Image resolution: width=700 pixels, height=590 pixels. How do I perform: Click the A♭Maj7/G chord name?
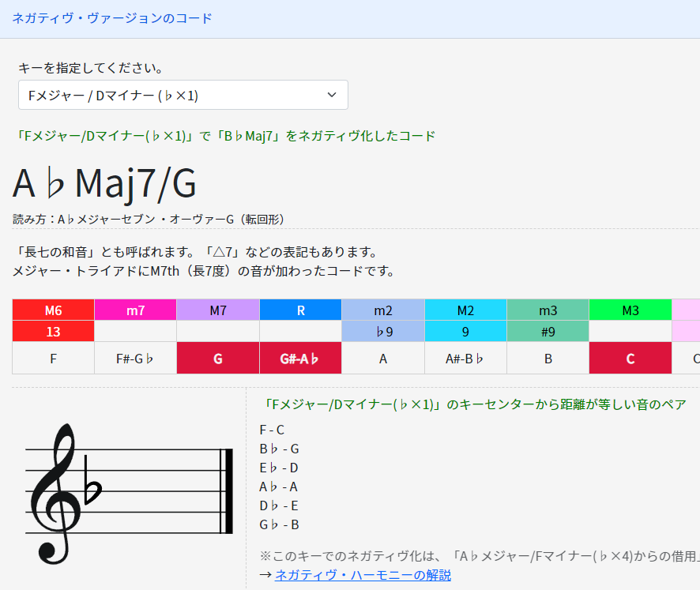click(x=104, y=183)
